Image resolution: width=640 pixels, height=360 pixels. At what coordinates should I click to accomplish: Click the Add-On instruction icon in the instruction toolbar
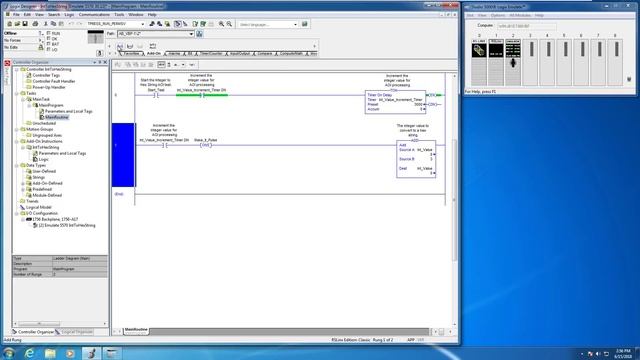tap(153, 46)
